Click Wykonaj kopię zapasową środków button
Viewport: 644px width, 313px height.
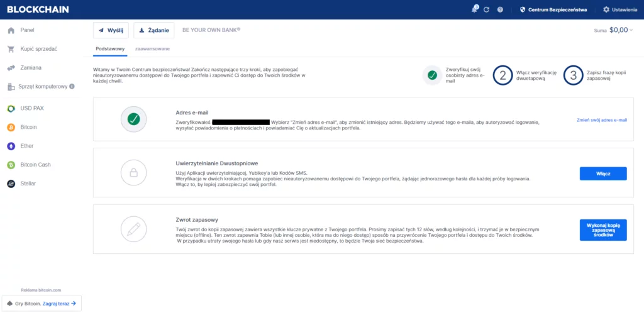(603, 230)
